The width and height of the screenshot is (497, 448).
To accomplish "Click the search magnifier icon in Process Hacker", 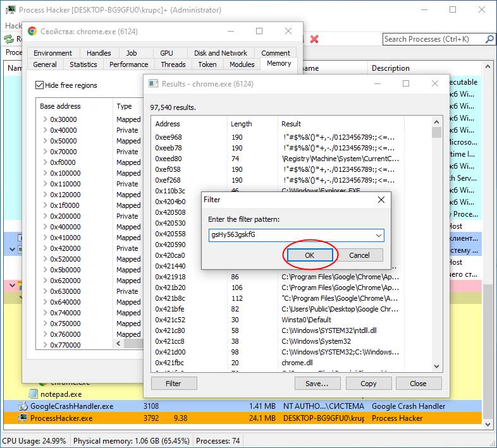I will tap(489, 39).
